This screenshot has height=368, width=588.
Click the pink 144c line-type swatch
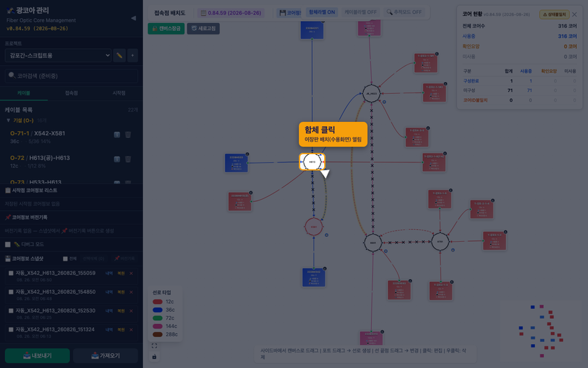point(157,327)
